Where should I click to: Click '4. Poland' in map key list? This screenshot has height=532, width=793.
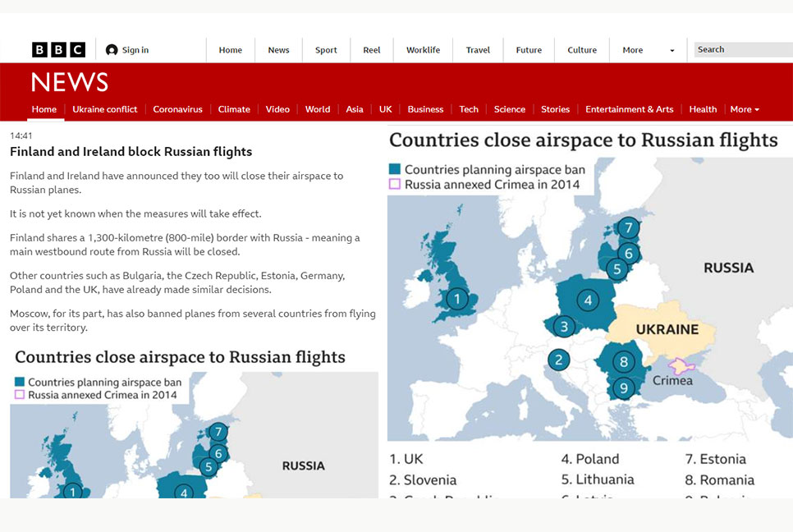pos(590,459)
